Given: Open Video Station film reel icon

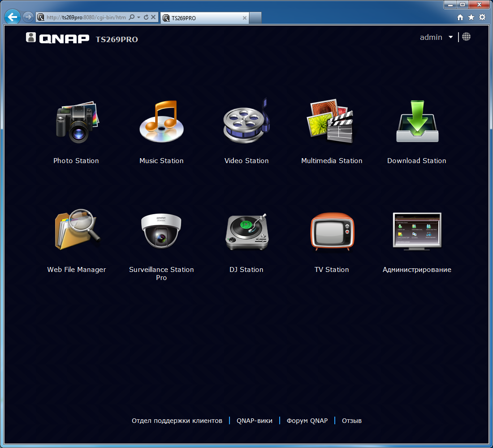Looking at the screenshot, I should point(246,121).
